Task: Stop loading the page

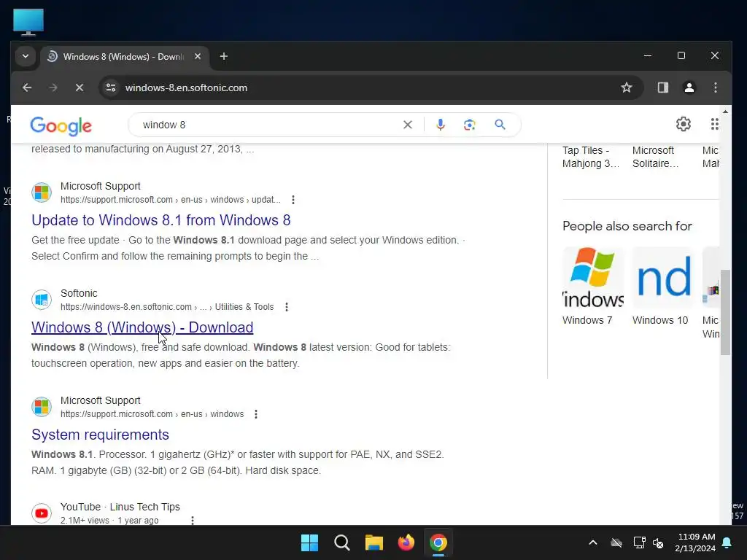Action: (80, 87)
